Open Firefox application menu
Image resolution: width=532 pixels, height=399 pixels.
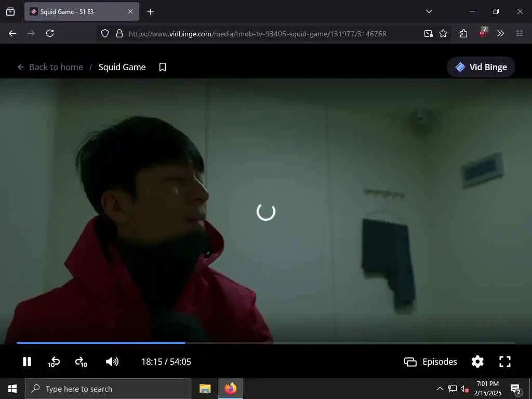coord(519,33)
